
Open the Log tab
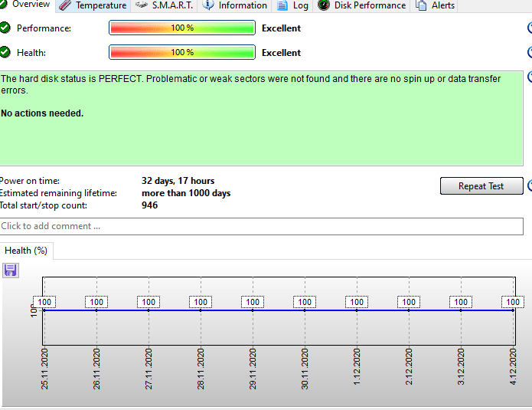[x=292, y=6]
